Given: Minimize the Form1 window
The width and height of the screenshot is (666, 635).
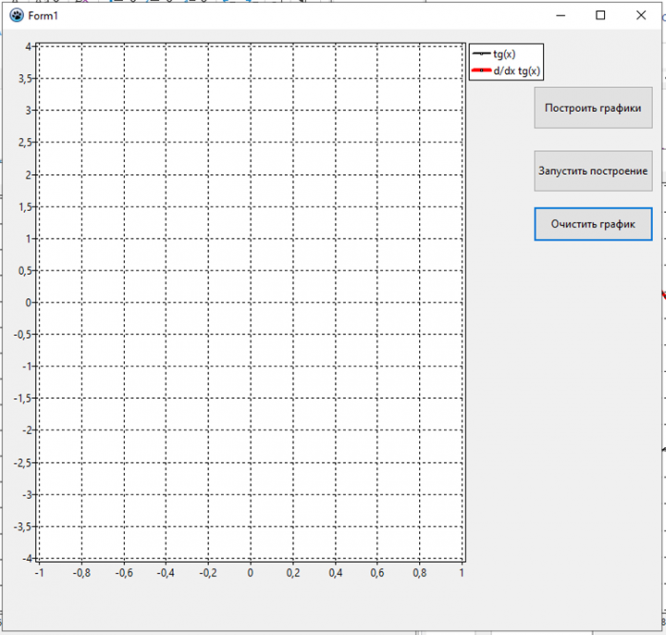Looking at the screenshot, I should tap(561, 16).
